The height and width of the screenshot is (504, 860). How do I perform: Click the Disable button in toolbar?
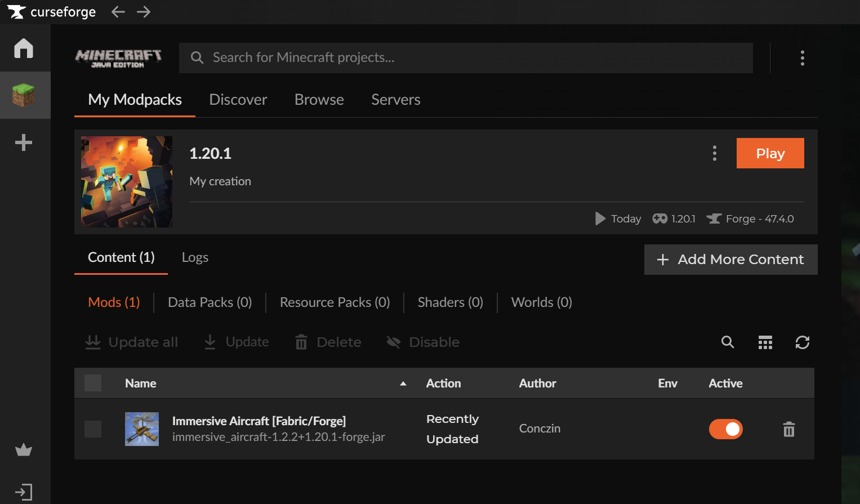pos(423,342)
